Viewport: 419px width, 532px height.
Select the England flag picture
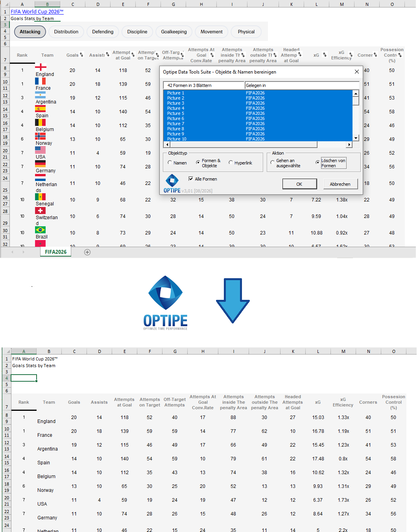41,67
